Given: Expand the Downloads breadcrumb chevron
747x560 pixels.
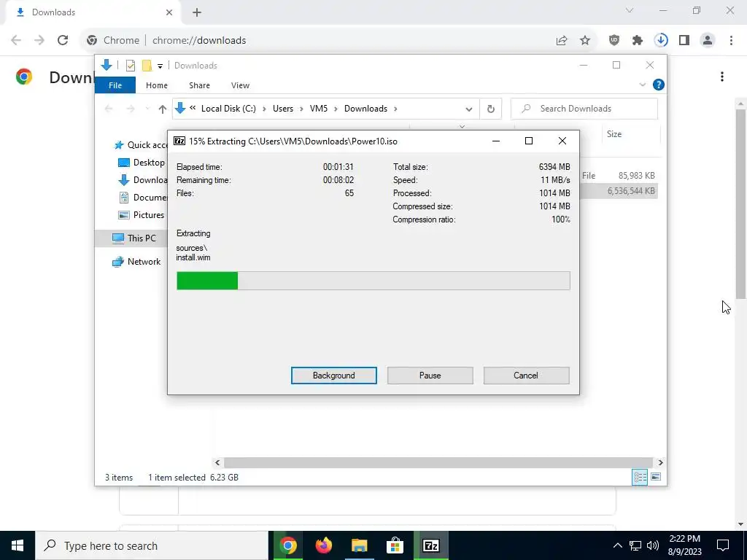Looking at the screenshot, I should click(395, 109).
